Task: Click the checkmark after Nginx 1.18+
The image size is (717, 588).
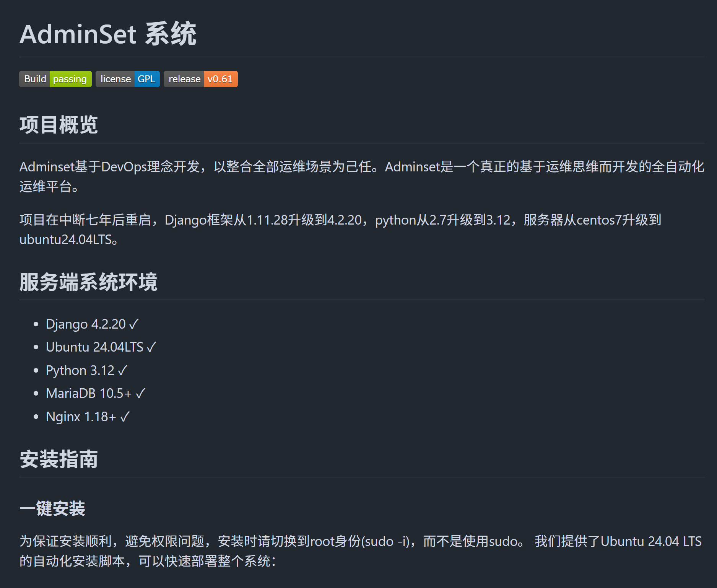Action: click(125, 417)
